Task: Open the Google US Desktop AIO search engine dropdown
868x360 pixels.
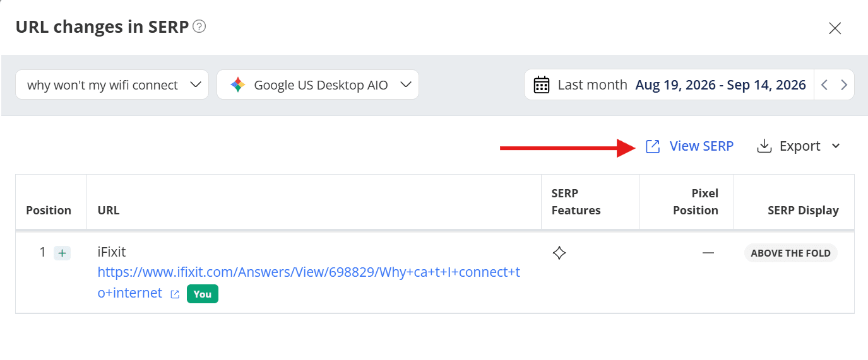Action: coord(318,84)
